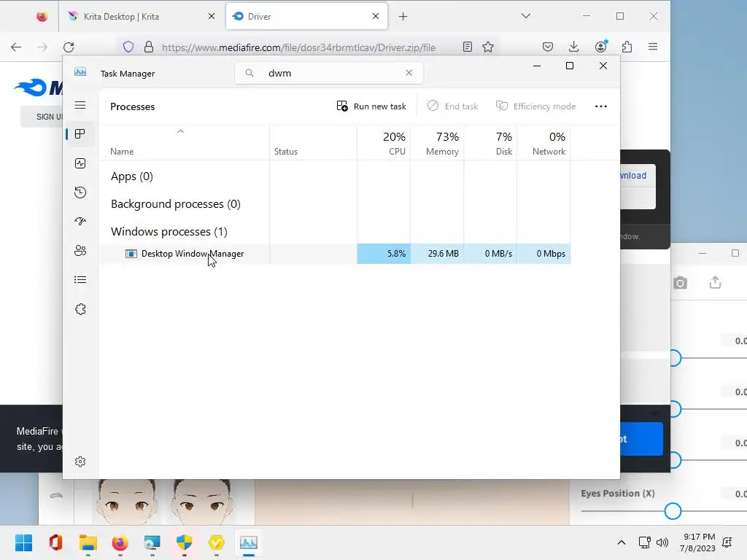The height and width of the screenshot is (560, 747).
Task: Sort by Disk column header
Action: (491, 144)
